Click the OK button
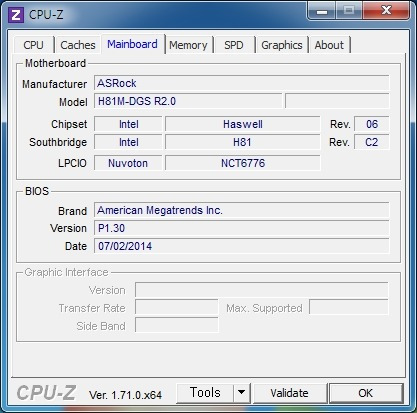Viewport: 417px width, 413px height. 366,393
